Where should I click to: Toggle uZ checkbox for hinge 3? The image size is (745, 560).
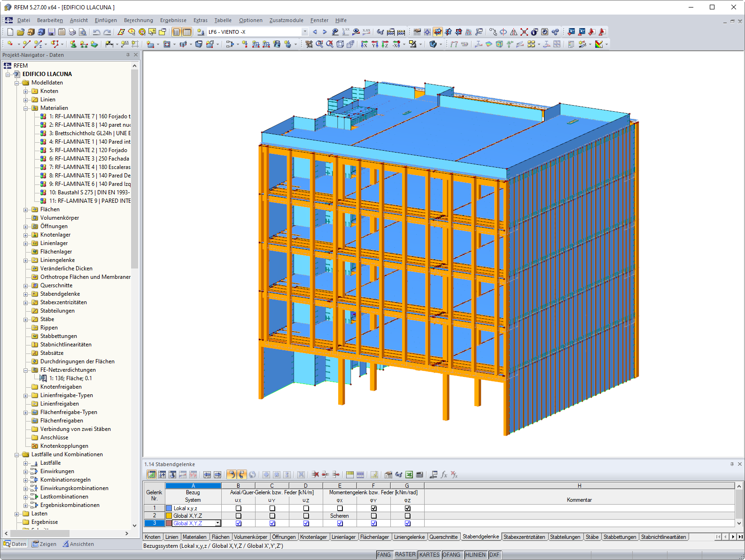click(306, 523)
